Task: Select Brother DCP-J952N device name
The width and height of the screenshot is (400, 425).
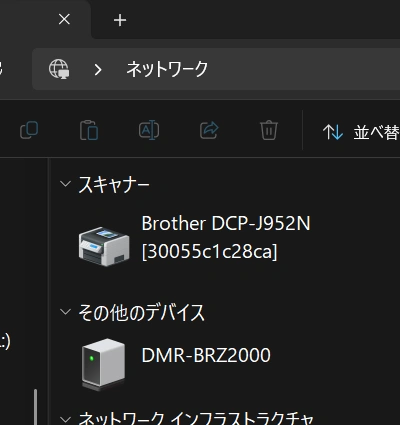Action: pos(226,237)
